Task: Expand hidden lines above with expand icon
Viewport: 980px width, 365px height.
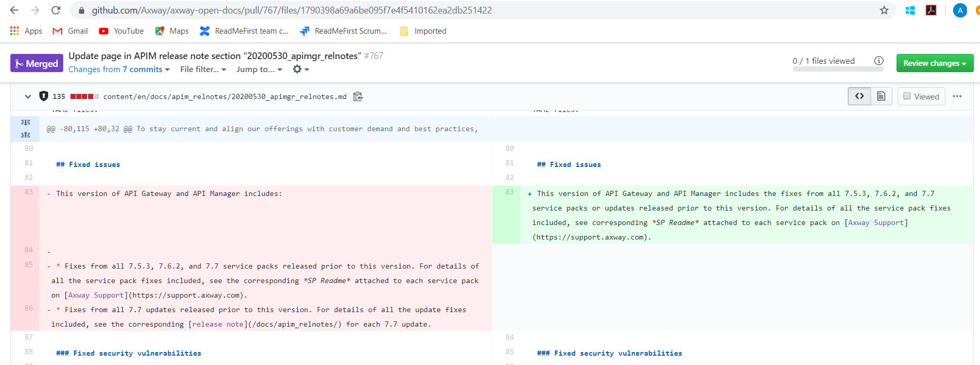Action: pos(25,122)
